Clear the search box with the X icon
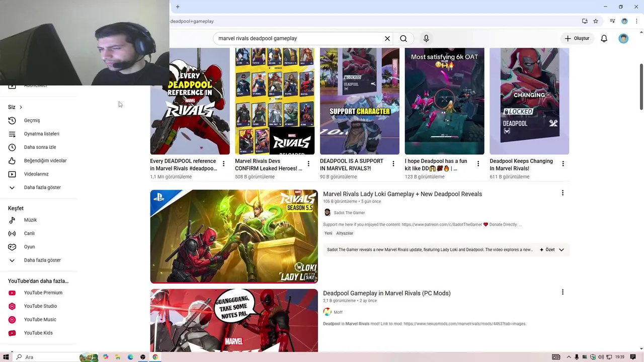644x362 pixels. point(387,38)
